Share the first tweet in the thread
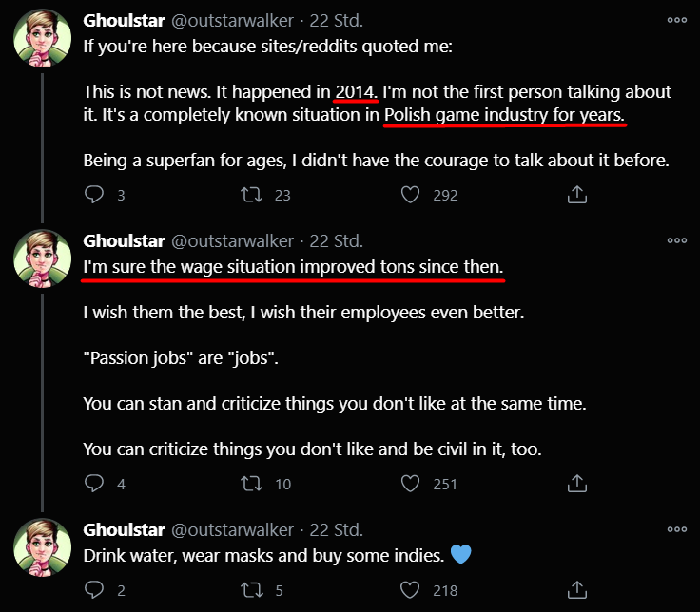Image resolution: width=700 pixels, height=612 pixels. click(x=576, y=194)
